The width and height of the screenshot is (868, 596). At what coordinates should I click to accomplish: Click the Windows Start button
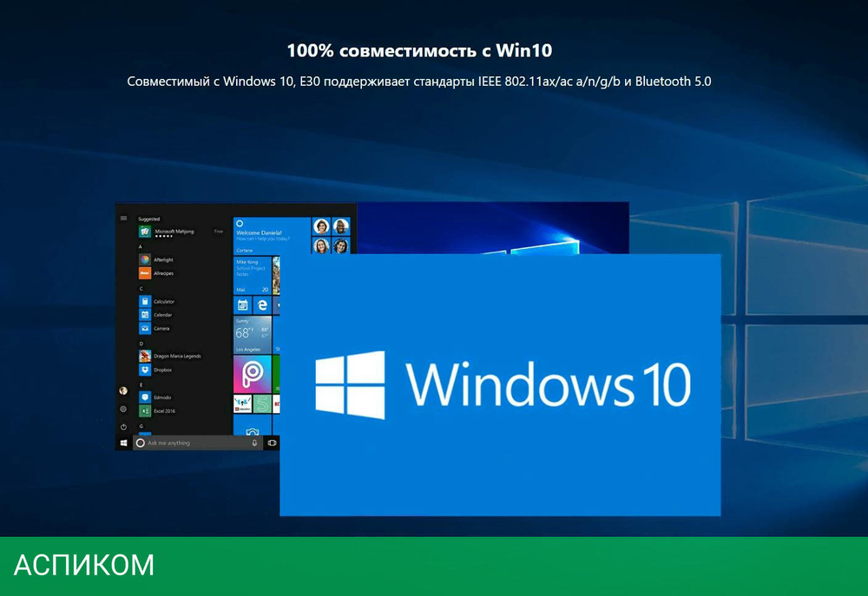click(x=123, y=442)
